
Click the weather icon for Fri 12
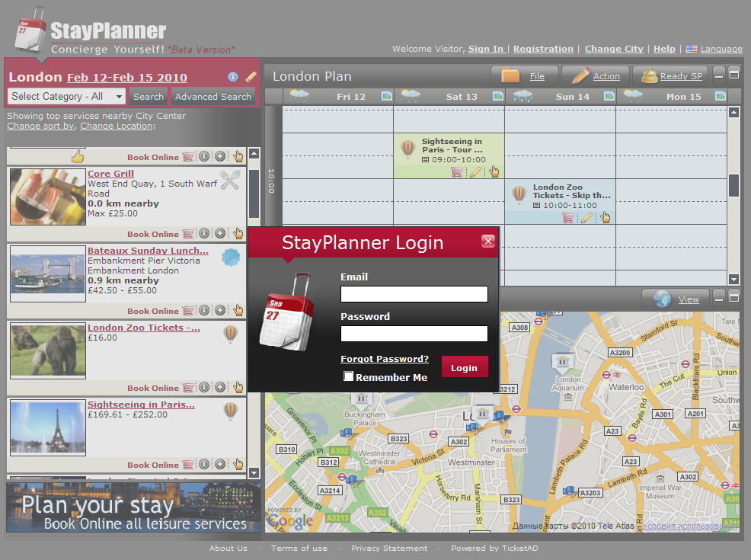[299, 96]
